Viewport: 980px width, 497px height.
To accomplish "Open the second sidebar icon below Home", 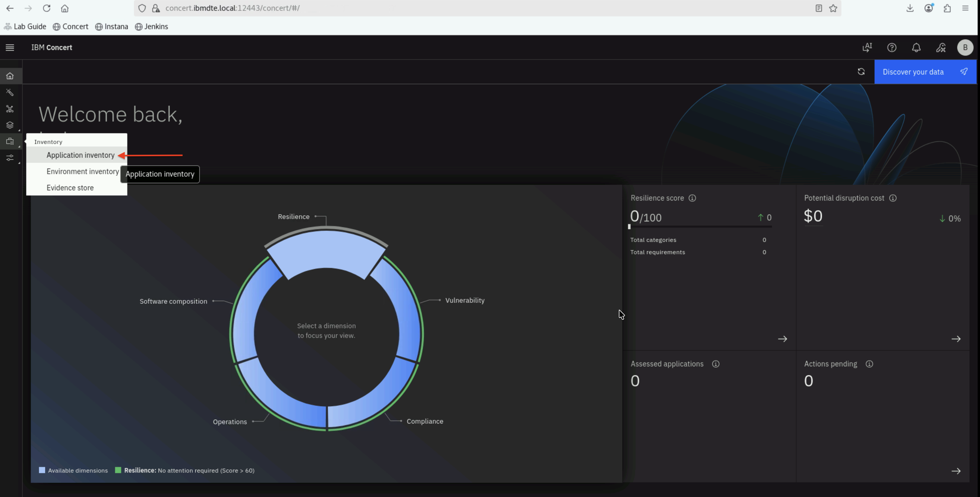I will 10,92.
